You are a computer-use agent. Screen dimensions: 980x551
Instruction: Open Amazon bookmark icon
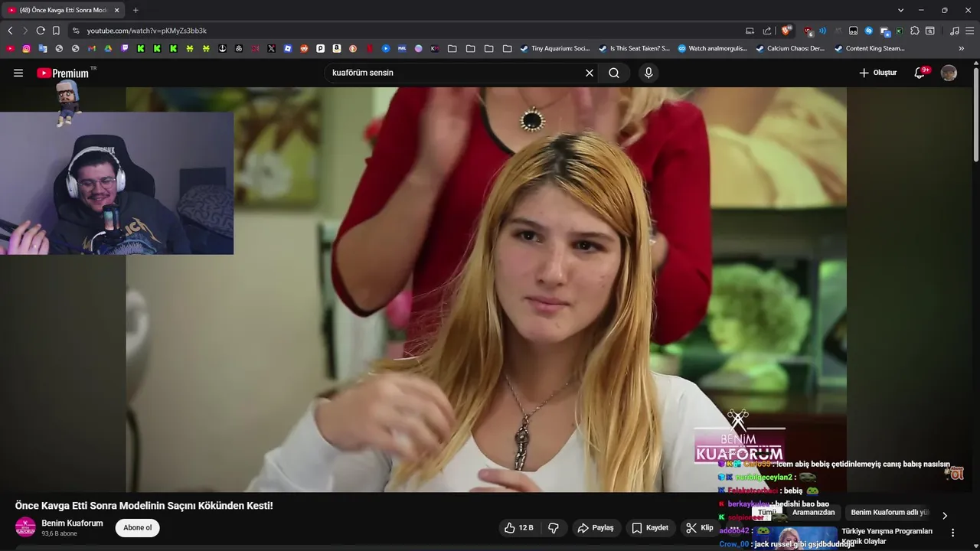point(337,48)
